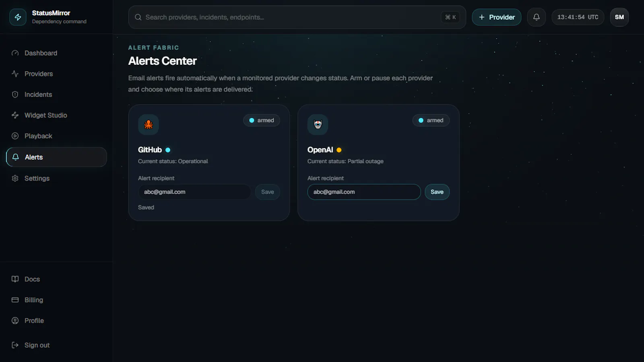The width and height of the screenshot is (644, 362).
Task: Go to the Billing page
Action: (56, 300)
